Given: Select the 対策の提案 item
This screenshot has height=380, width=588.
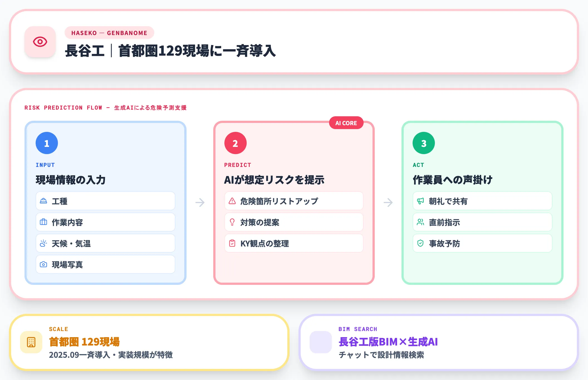Looking at the screenshot, I should 294,222.
